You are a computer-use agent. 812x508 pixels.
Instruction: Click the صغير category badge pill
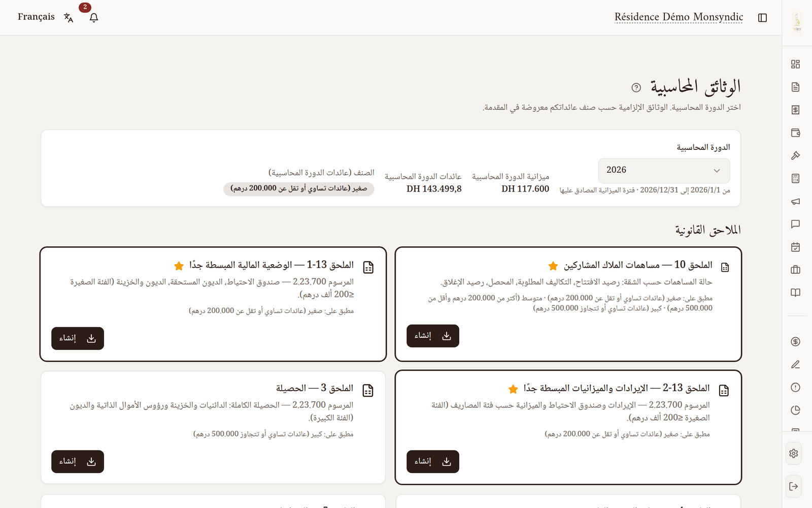pos(299,188)
